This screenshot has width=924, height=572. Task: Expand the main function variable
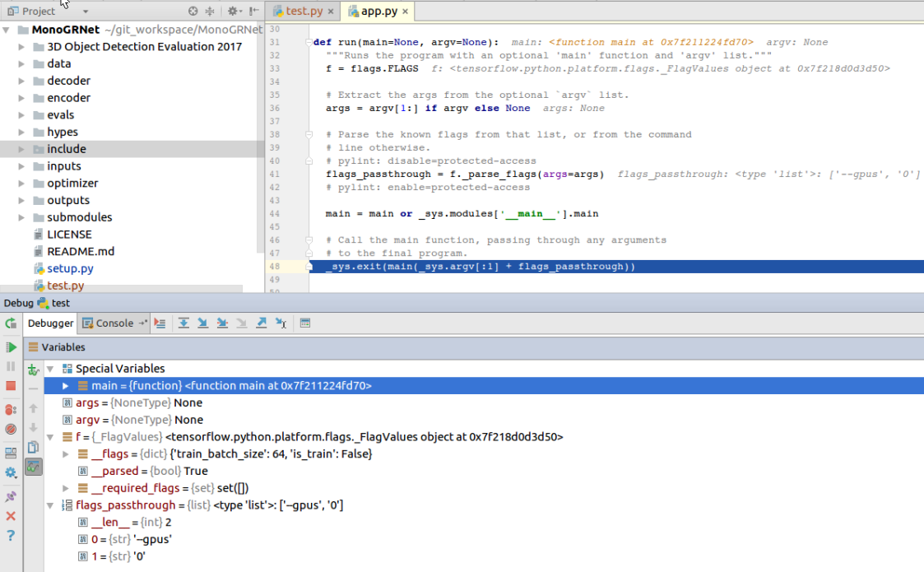click(65, 386)
